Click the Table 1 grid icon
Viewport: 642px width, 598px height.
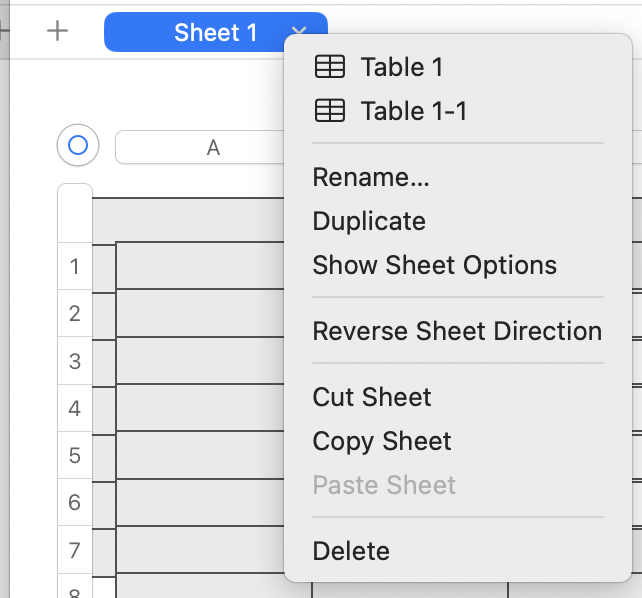coord(330,67)
